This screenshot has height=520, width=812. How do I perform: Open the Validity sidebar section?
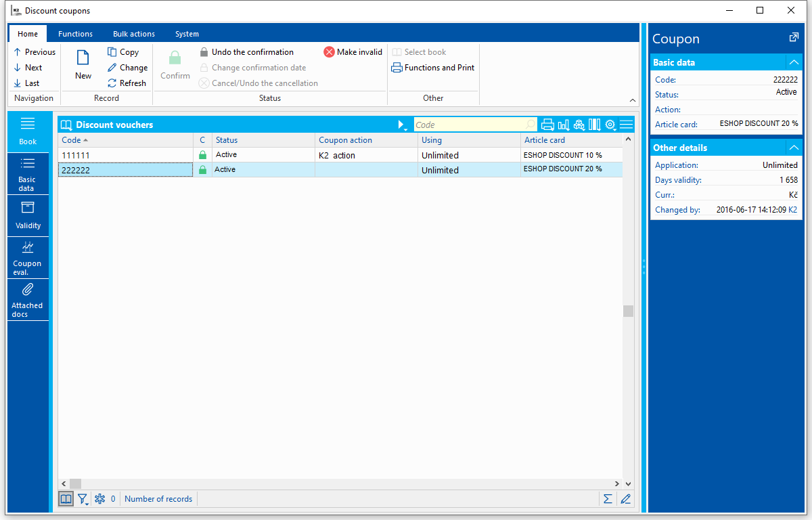pyautogui.click(x=28, y=216)
